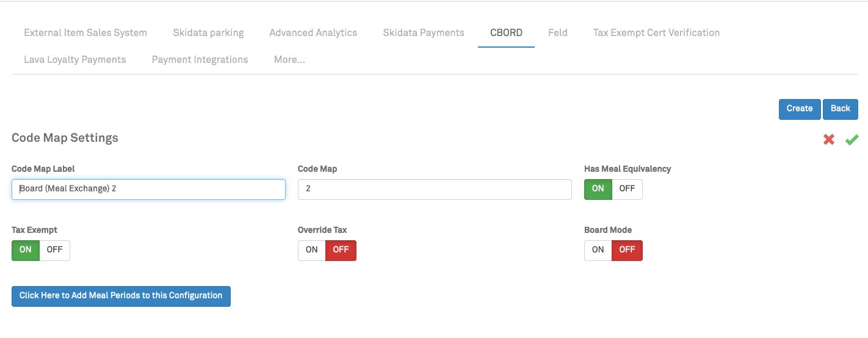Open the Advanced Analytics tab

click(x=313, y=33)
